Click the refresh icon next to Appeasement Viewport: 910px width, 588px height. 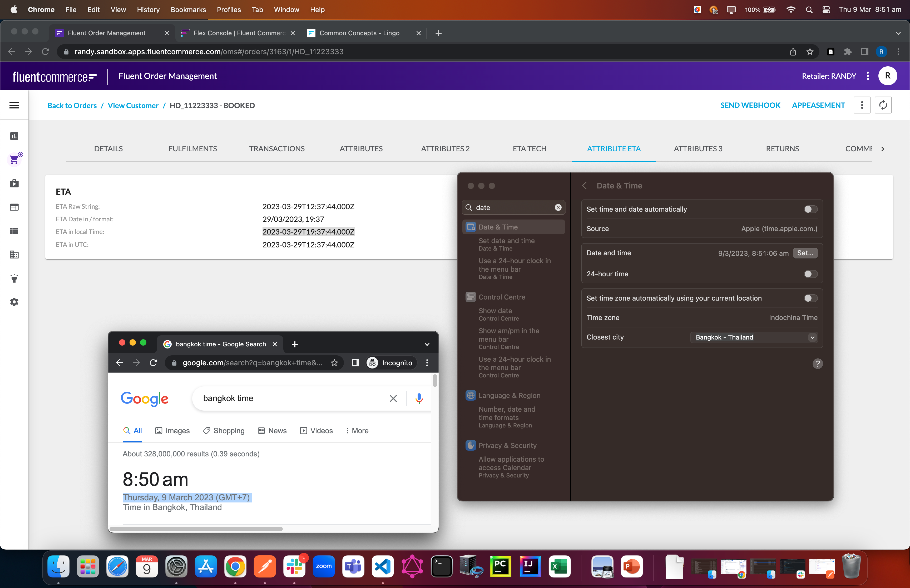coord(883,105)
